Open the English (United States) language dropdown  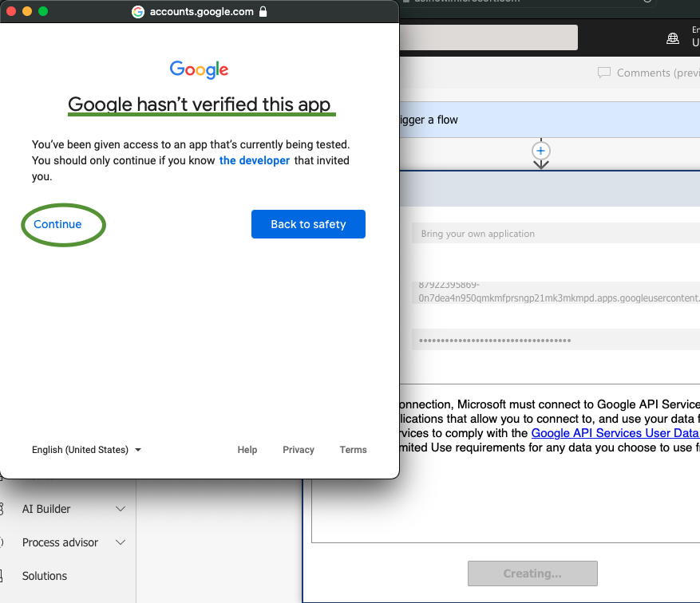pyautogui.click(x=86, y=449)
